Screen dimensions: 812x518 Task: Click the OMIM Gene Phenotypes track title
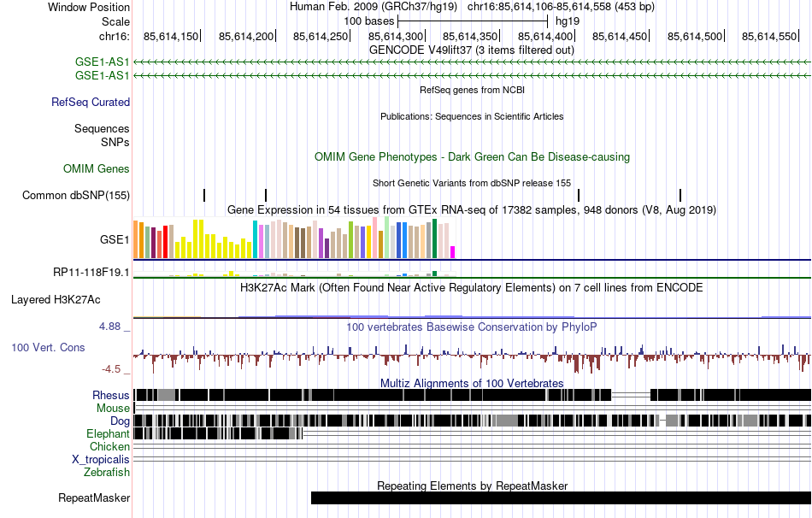pyautogui.click(x=473, y=157)
